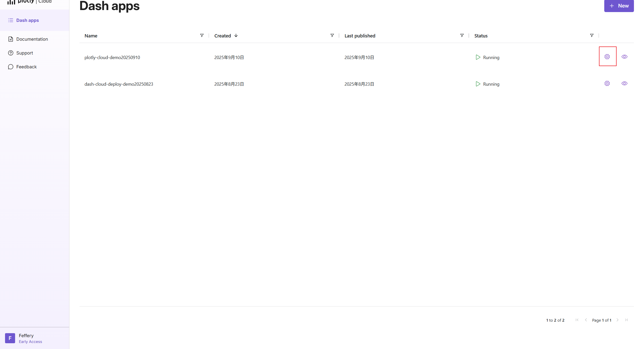The height and width of the screenshot is (349, 644).
Task: Go to the next page arrow
Action: tap(618, 320)
